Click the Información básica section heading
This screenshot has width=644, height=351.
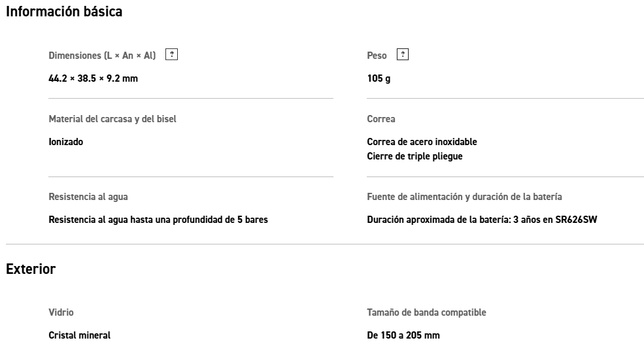tap(64, 11)
